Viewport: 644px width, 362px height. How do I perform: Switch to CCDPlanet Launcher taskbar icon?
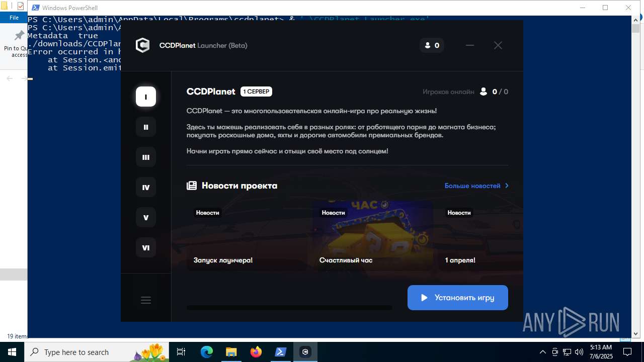305,352
